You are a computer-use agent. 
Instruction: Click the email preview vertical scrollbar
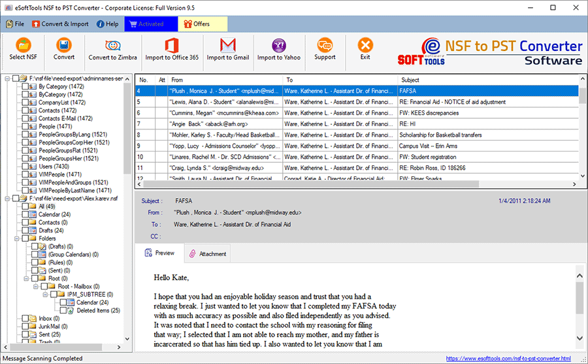tap(580, 307)
